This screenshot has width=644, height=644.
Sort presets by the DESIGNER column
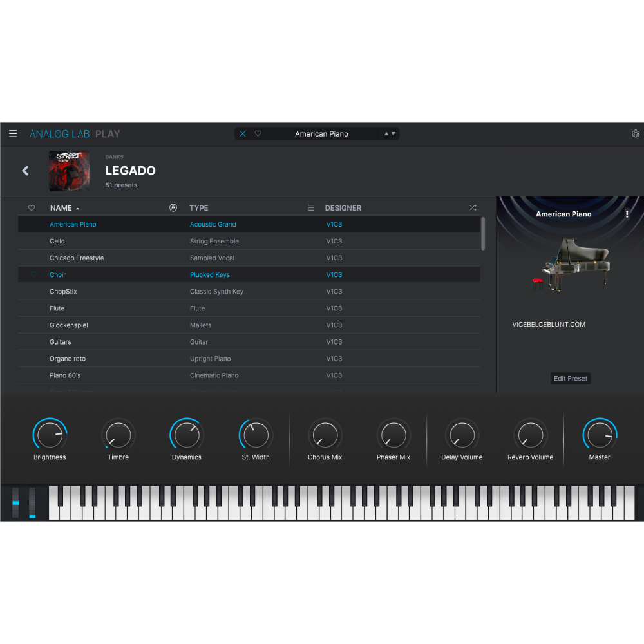(343, 208)
